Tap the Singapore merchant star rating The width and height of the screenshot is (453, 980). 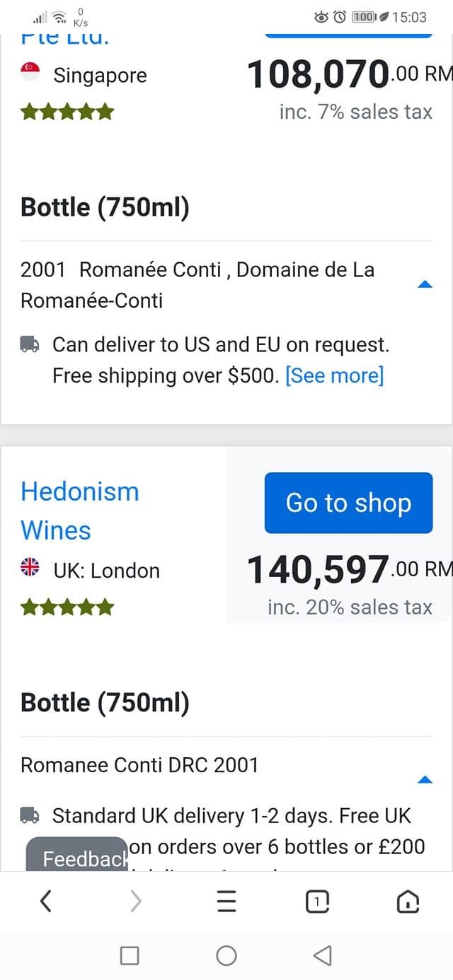click(67, 112)
